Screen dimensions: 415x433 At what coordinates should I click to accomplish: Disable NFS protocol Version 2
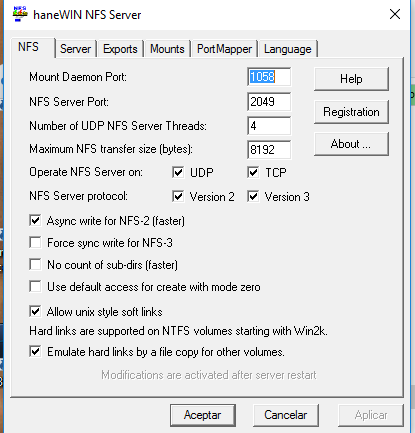click(x=178, y=196)
